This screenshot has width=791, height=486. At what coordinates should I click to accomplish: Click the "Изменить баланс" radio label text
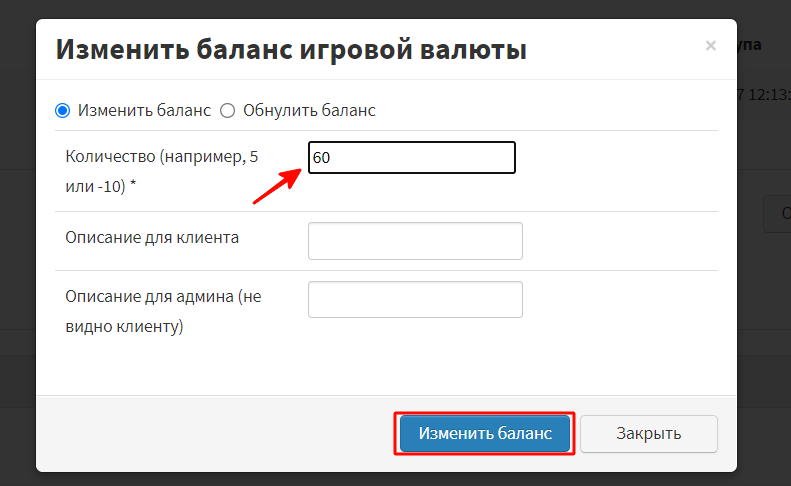144,110
